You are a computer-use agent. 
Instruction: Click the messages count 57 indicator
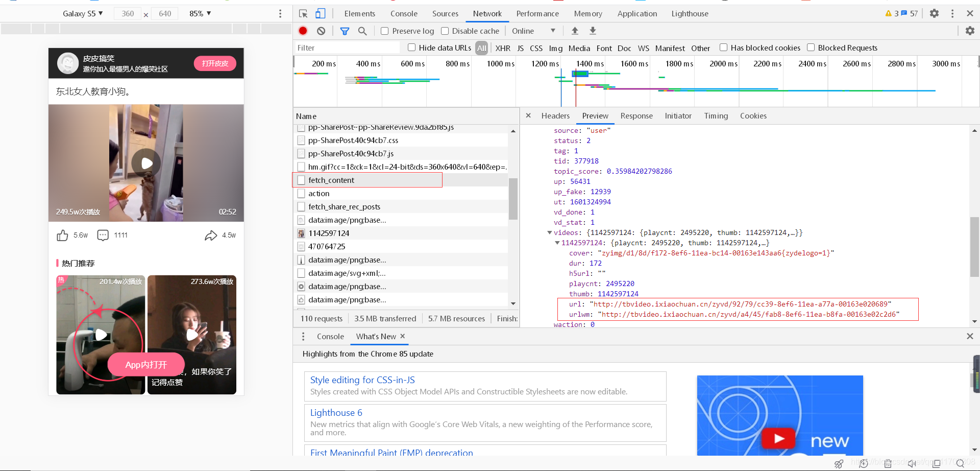tap(910, 14)
